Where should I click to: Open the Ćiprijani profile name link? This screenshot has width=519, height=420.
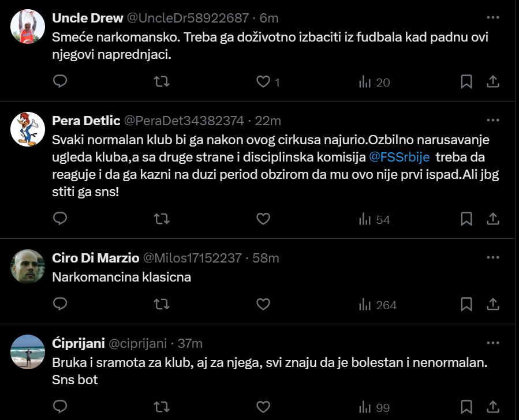point(78,343)
